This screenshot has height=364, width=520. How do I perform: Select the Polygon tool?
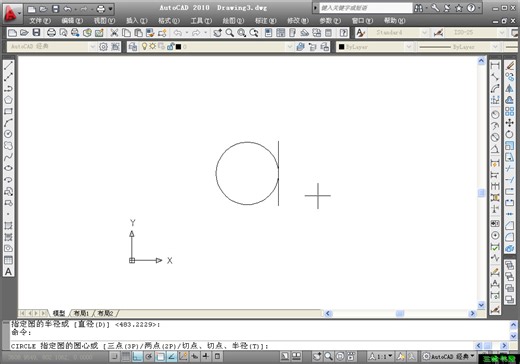[x=8, y=100]
